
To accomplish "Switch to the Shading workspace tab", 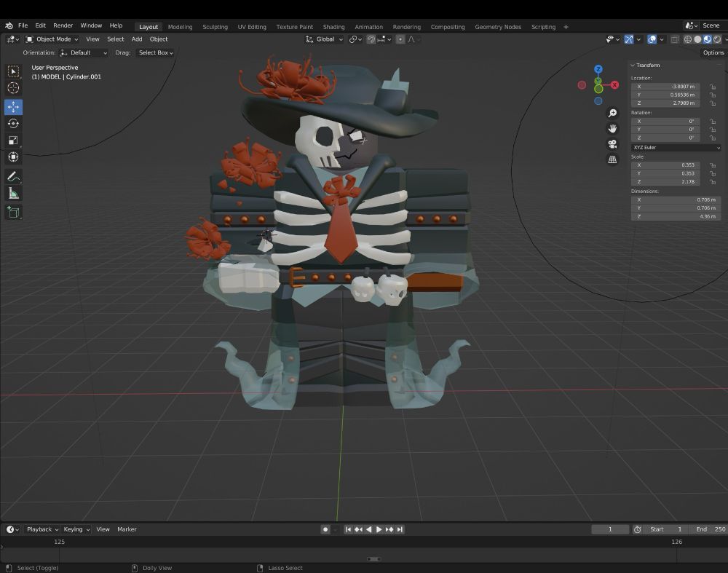I will point(334,27).
